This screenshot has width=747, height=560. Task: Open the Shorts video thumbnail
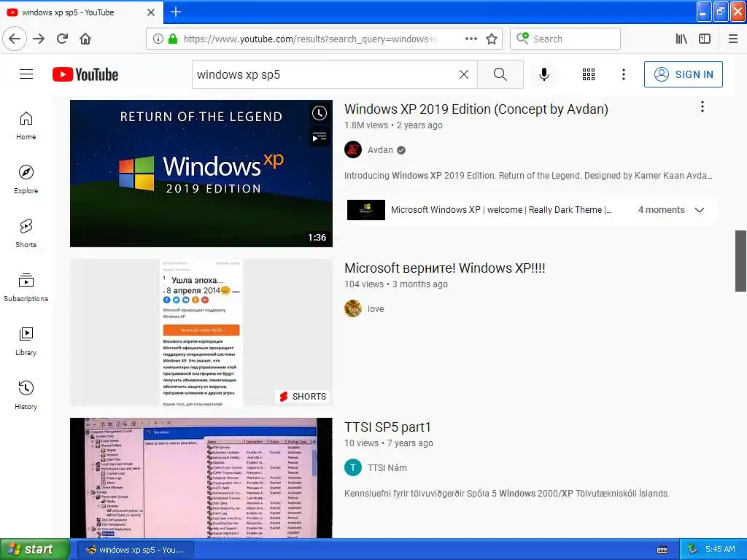tap(201, 332)
